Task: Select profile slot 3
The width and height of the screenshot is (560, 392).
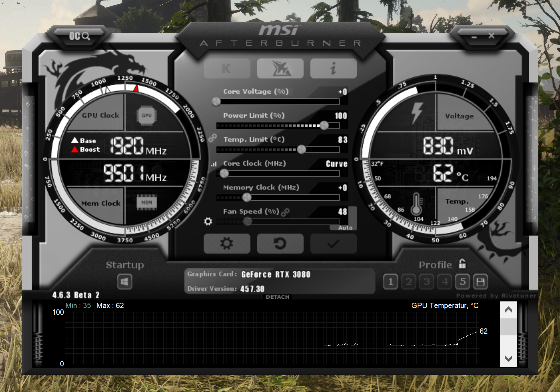Action: [x=427, y=282]
